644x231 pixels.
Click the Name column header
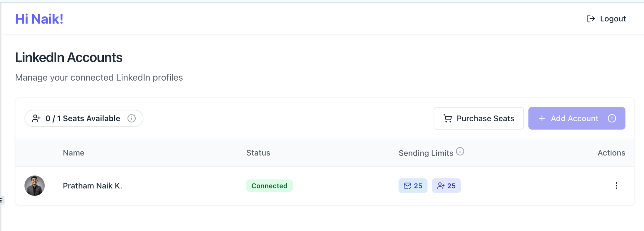[x=73, y=153]
